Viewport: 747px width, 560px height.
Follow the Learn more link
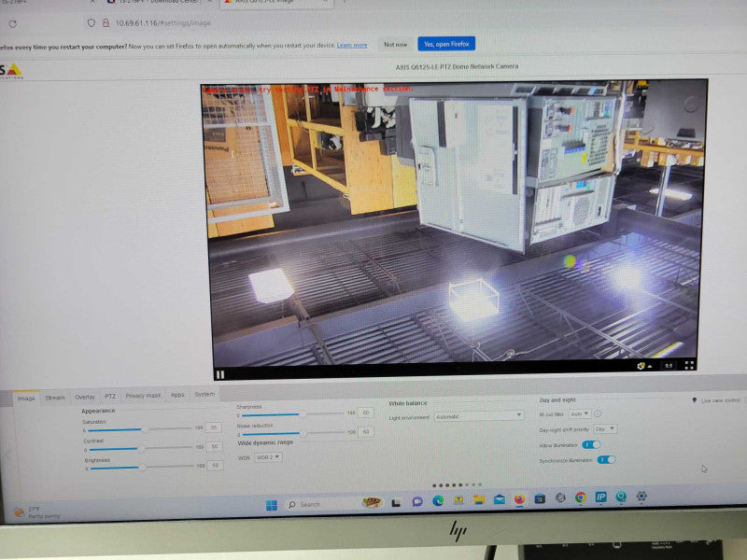[x=352, y=45]
